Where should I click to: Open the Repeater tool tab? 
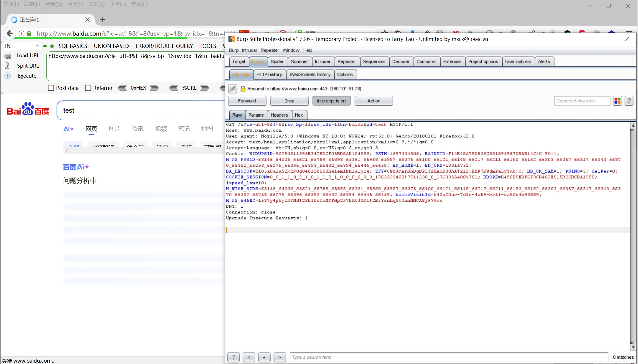(x=346, y=62)
